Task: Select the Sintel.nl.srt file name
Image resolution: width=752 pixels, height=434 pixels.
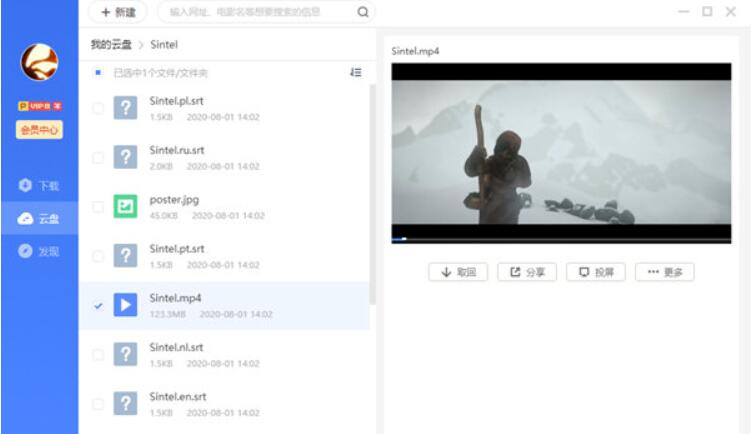Action: [x=176, y=347]
